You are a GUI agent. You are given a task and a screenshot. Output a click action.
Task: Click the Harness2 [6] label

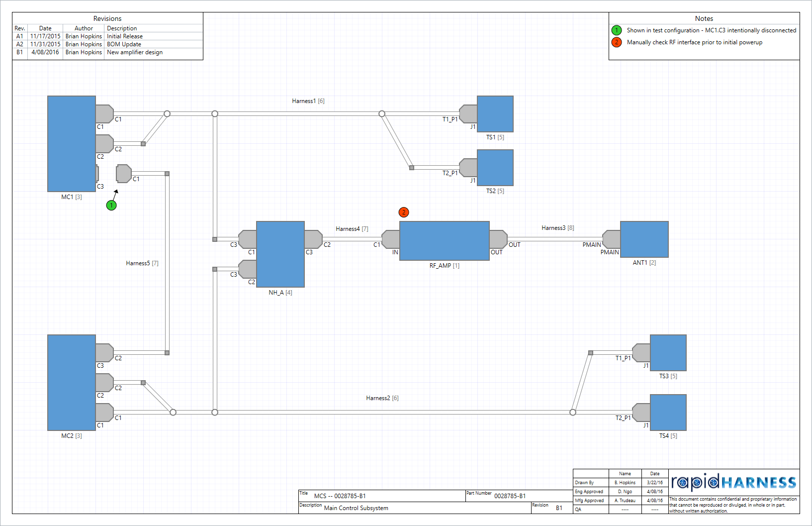pyautogui.click(x=381, y=398)
